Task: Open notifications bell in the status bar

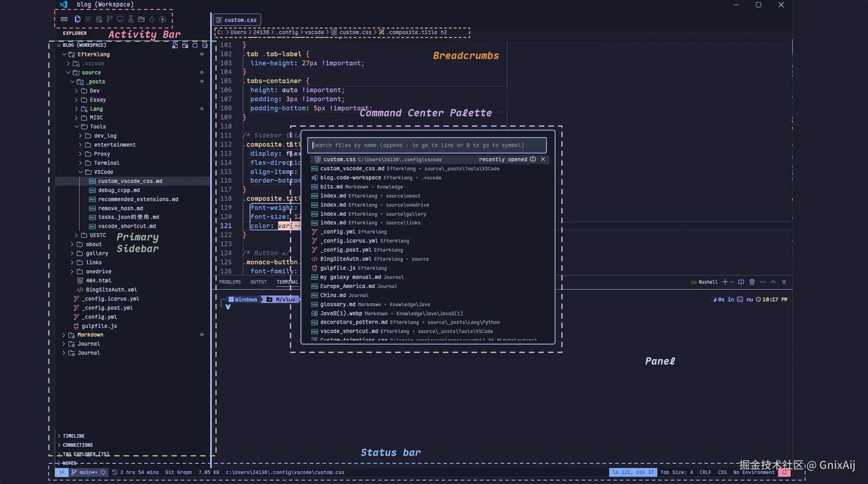Action: tap(785, 472)
